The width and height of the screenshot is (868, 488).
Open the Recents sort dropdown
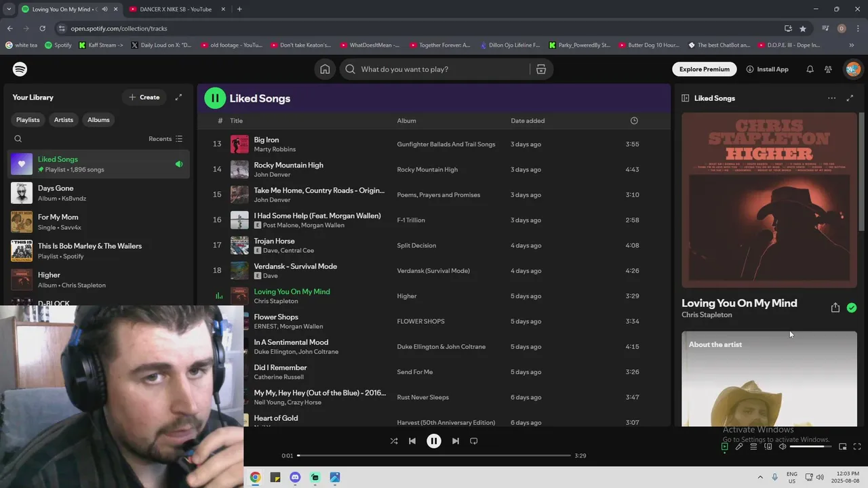(x=165, y=139)
